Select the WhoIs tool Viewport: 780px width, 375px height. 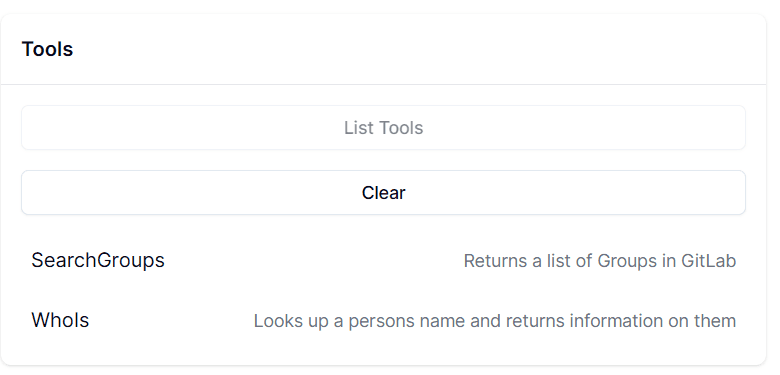(383, 320)
